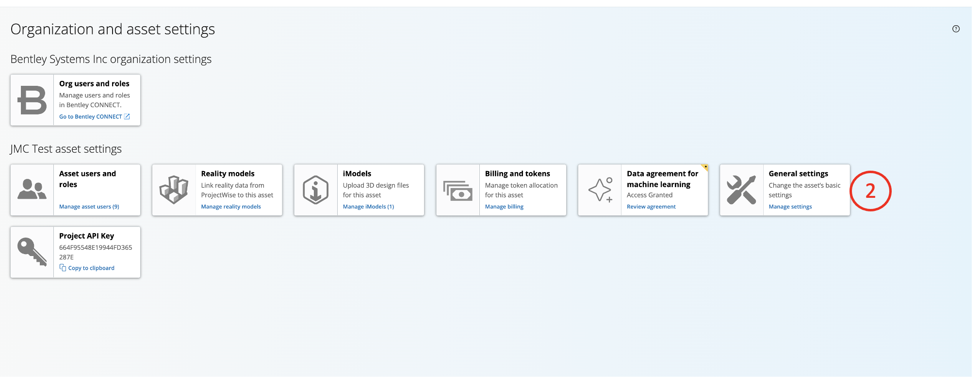This screenshot has width=980, height=384.
Task: Click the General settings tools icon
Action: (741, 190)
